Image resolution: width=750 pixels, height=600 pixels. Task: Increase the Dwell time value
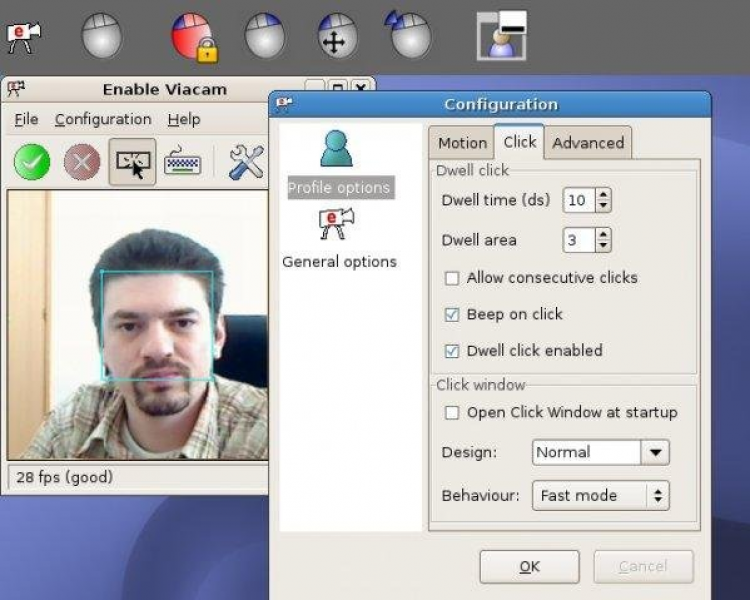click(x=604, y=194)
